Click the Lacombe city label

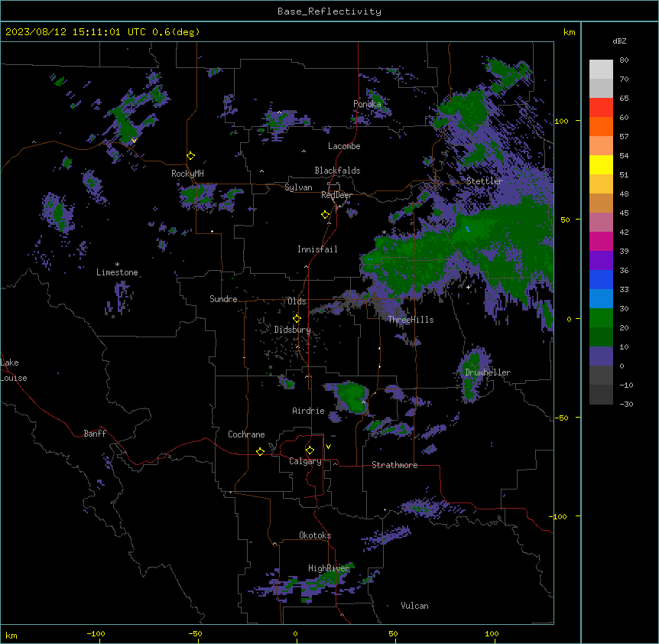pos(344,146)
